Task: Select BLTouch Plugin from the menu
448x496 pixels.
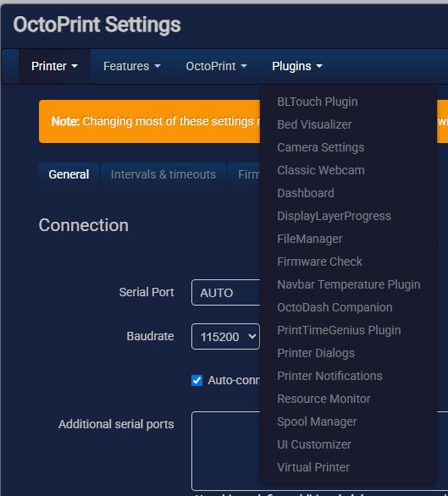Action: coord(318,102)
